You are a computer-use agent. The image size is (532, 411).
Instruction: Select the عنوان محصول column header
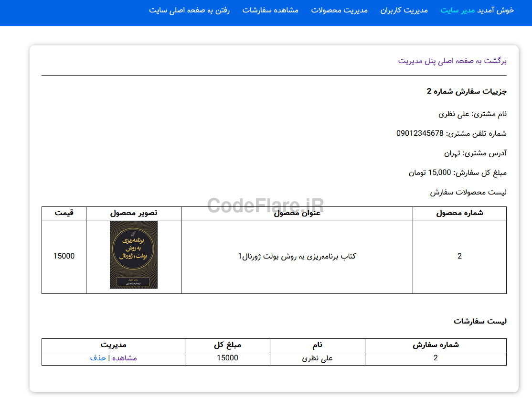tap(297, 213)
